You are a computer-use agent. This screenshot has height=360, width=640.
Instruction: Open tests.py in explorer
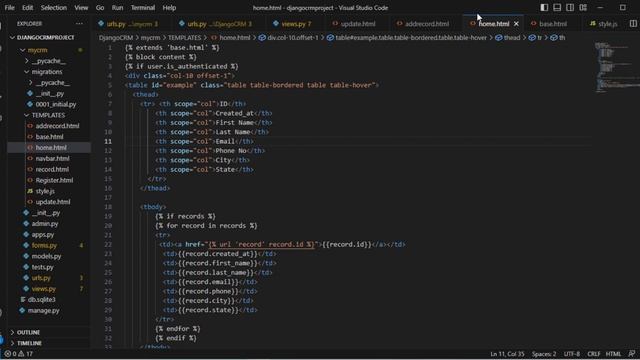pos(42,267)
